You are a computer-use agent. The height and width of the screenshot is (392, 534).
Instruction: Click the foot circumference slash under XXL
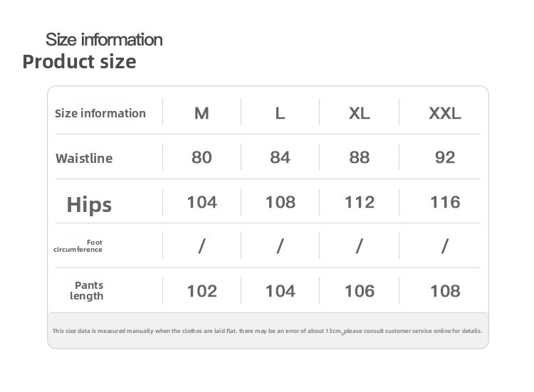tap(445, 246)
